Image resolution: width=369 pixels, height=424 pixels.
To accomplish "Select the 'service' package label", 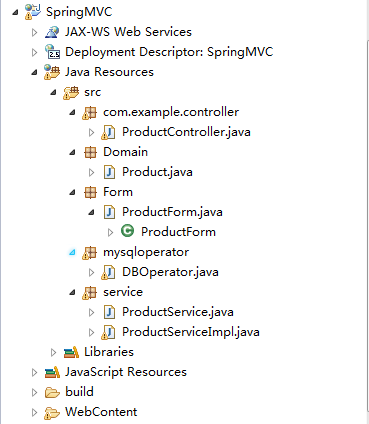I will [123, 292].
